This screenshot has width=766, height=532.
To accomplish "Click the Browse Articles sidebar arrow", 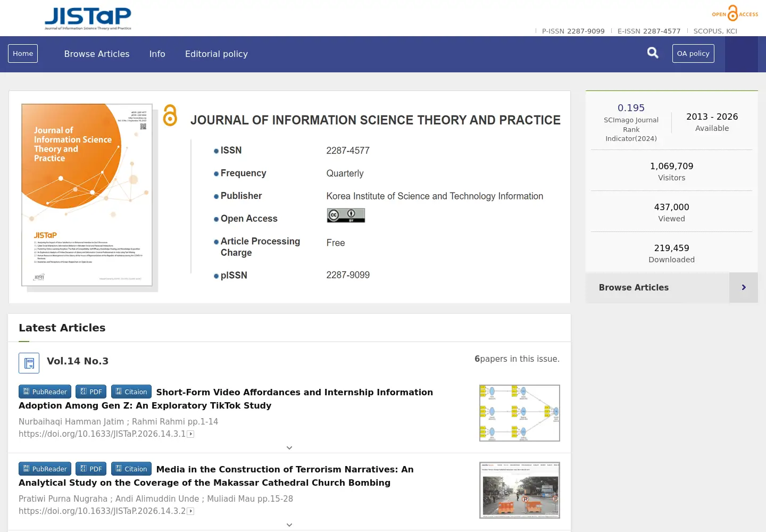I will coord(744,287).
